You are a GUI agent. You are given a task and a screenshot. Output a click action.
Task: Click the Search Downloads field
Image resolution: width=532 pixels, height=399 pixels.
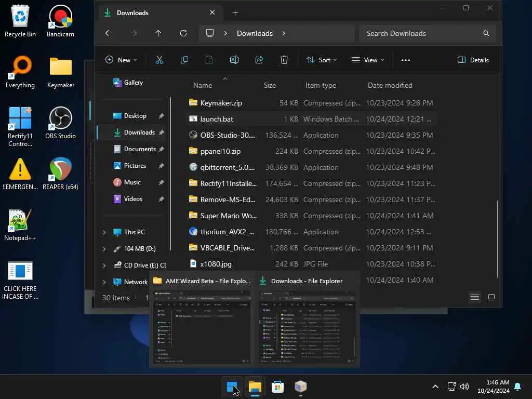pos(427,33)
